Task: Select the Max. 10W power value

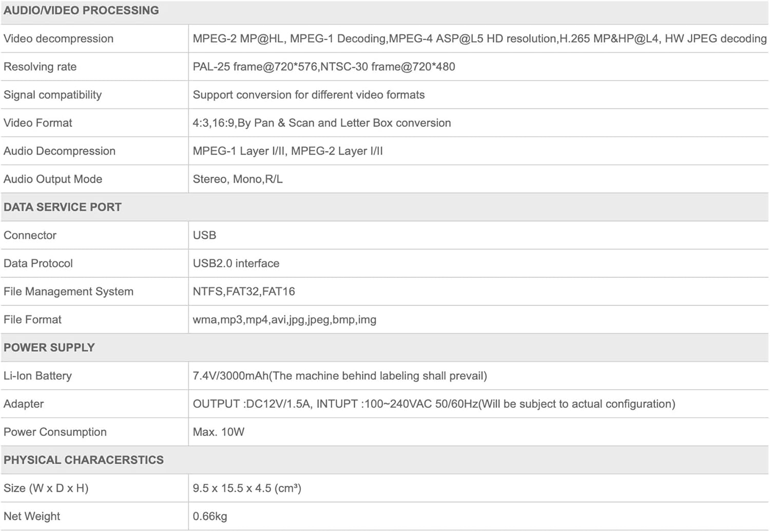Action: click(219, 432)
